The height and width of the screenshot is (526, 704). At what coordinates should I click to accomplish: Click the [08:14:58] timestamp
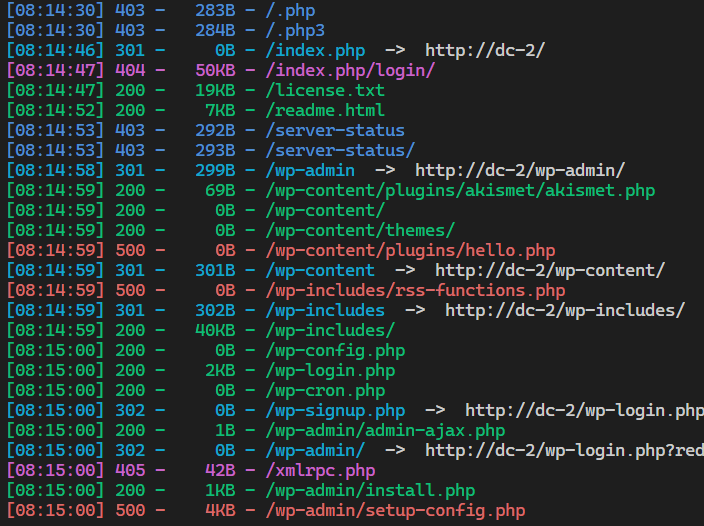click(55, 170)
